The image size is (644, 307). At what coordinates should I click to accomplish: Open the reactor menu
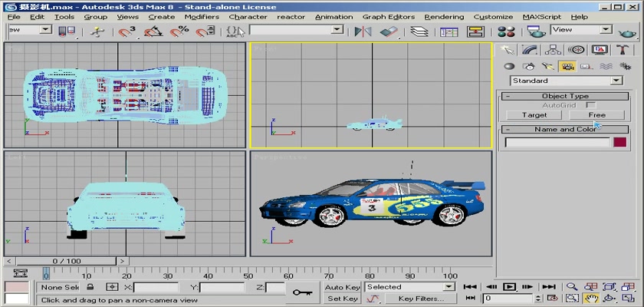point(291,17)
